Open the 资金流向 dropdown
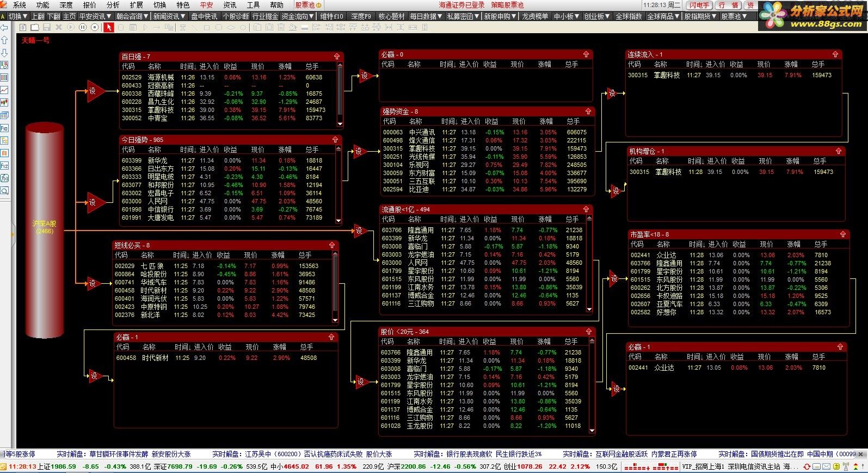The width and height of the screenshot is (868, 473). (298, 16)
